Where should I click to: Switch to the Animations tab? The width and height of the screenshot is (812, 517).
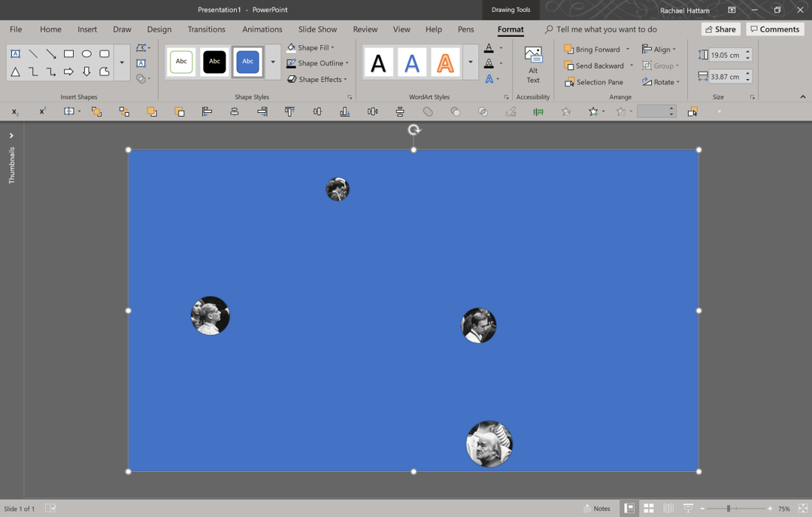(x=262, y=29)
